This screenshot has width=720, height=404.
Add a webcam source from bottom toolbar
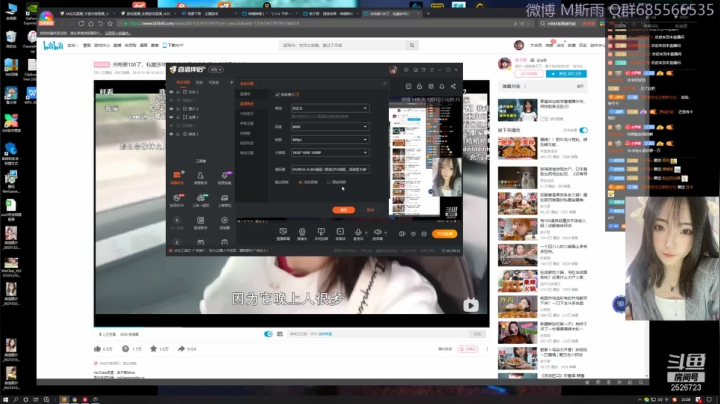coord(302,232)
